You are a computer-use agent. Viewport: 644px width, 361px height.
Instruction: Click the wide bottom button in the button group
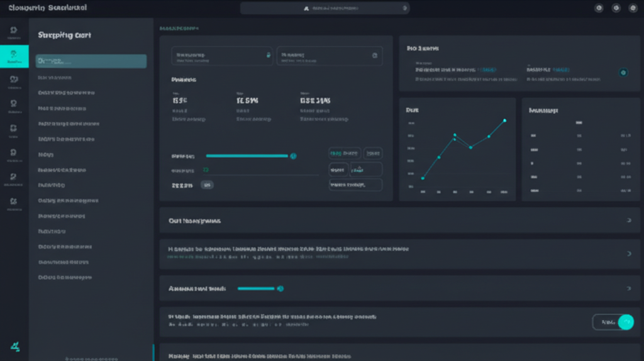pos(355,185)
